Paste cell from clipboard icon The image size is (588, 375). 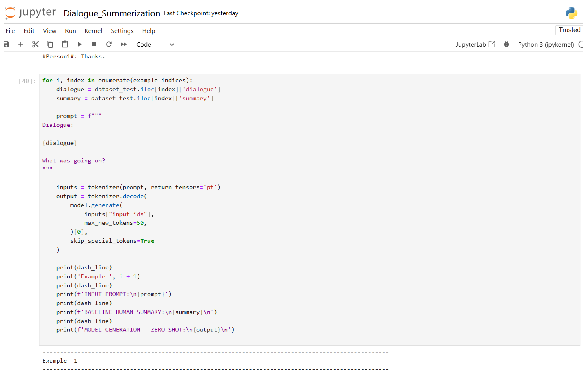click(65, 44)
